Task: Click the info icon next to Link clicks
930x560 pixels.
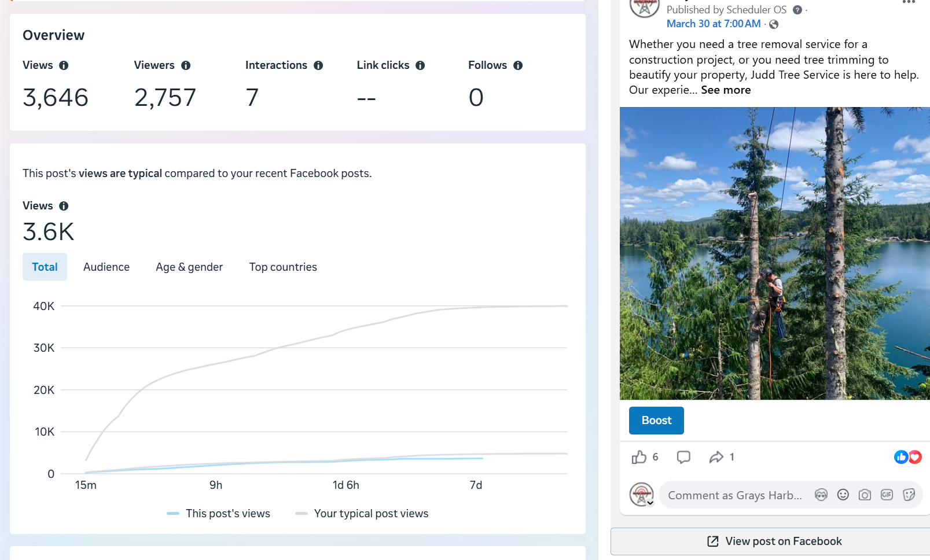Action: [420, 65]
